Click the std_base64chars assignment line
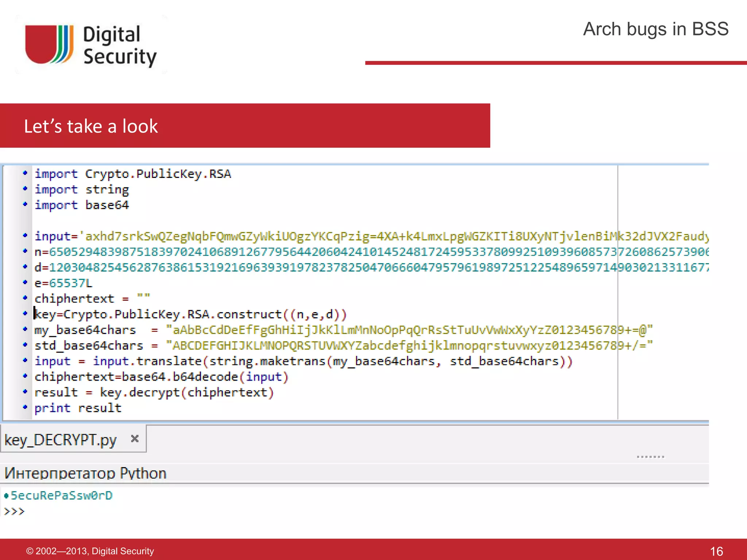The width and height of the screenshot is (747, 560). point(344,346)
